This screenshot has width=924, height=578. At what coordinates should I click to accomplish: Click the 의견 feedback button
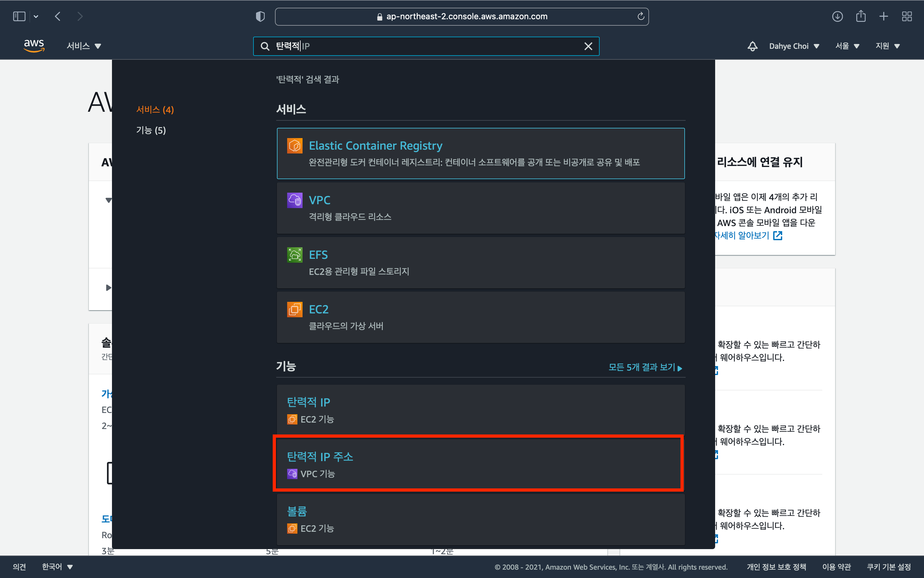(x=20, y=567)
